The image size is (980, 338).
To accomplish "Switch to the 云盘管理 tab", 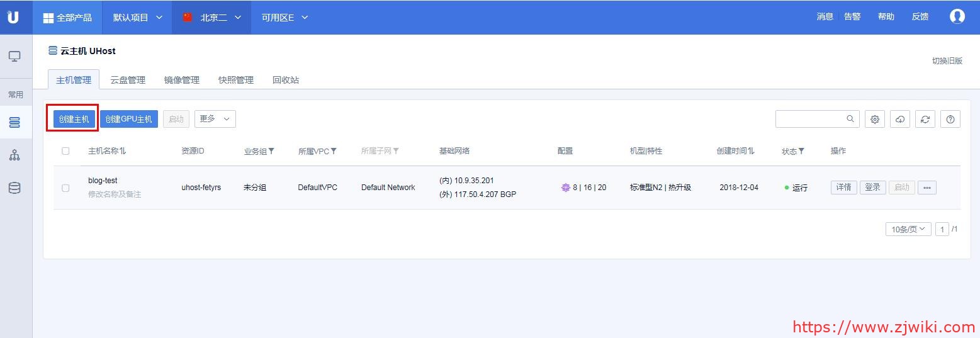I will [128, 80].
